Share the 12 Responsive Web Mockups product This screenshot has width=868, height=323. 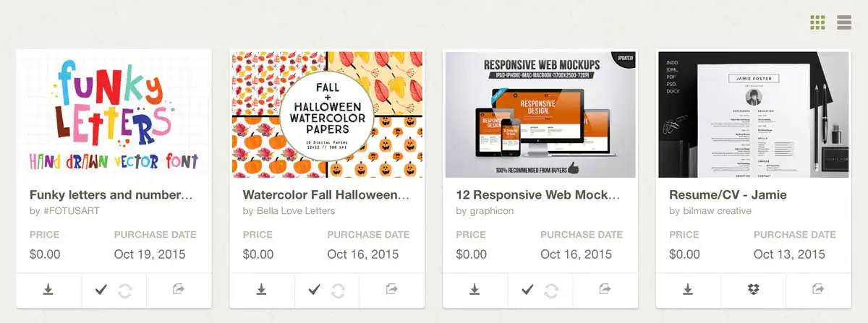tap(605, 290)
